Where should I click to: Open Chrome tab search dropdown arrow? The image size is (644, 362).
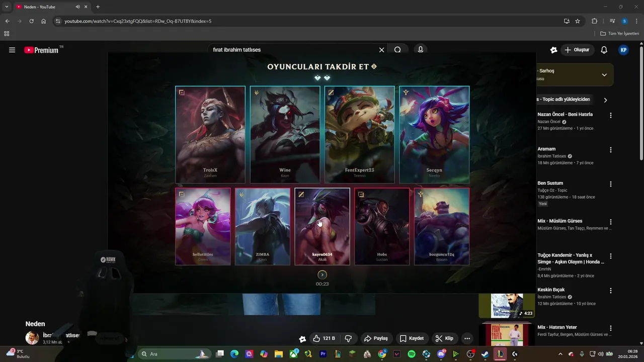click(7, 7)
